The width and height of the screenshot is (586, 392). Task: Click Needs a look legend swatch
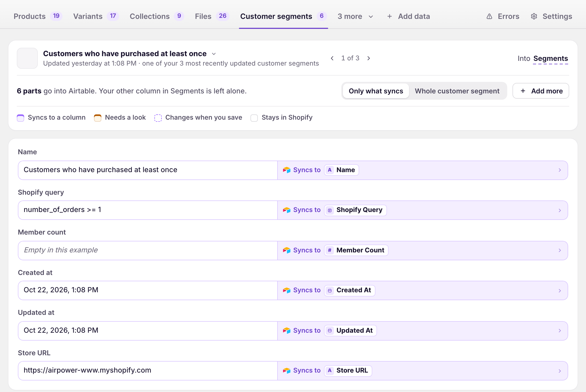click(98, 118)
